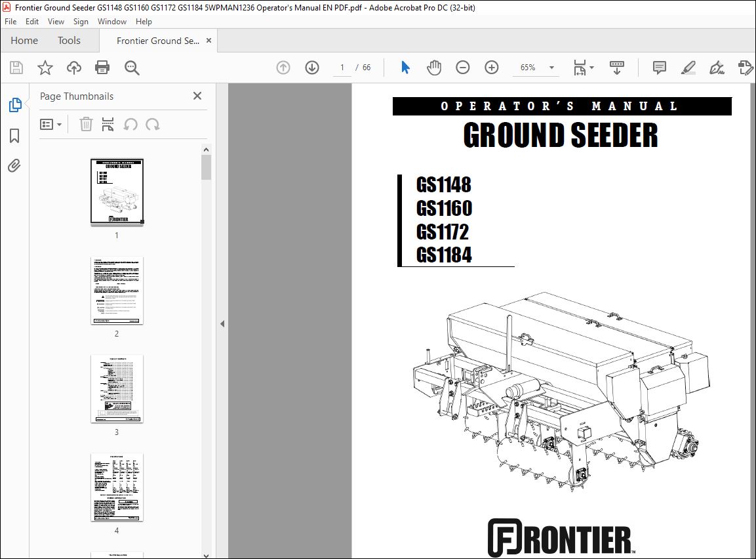This screenshot has width=756, height=559.
Task: Go to next page arrow
Action: coord(312,68)
